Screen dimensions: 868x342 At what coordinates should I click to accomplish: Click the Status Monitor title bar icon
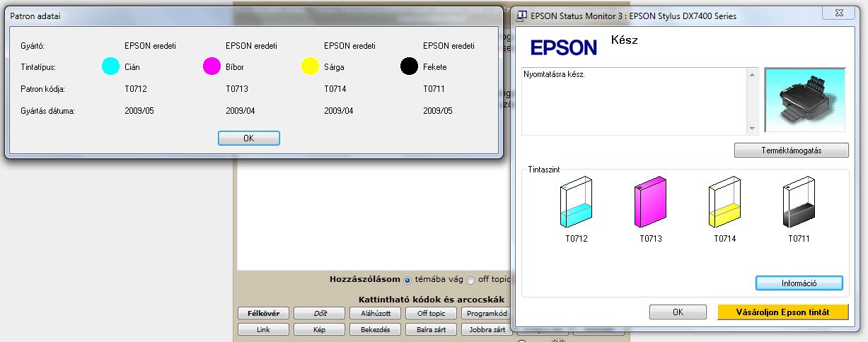tap(522, 16)
